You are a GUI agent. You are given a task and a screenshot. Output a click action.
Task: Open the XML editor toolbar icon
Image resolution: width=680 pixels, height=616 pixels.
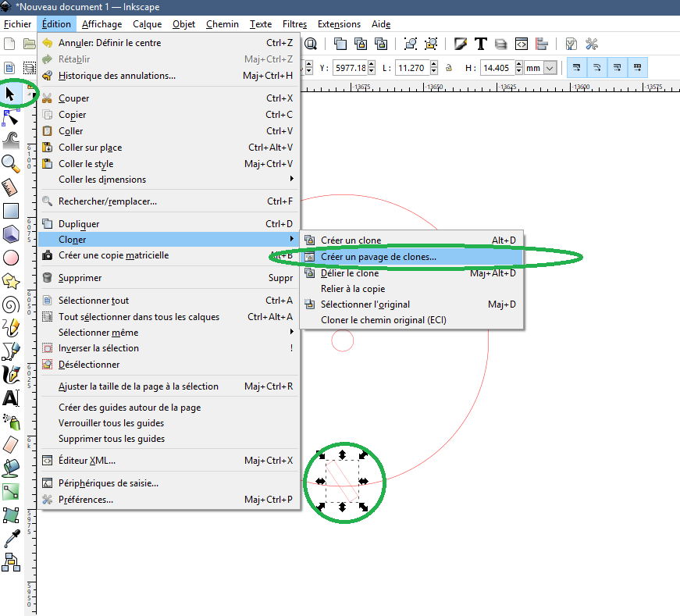[x=522, y=44]
